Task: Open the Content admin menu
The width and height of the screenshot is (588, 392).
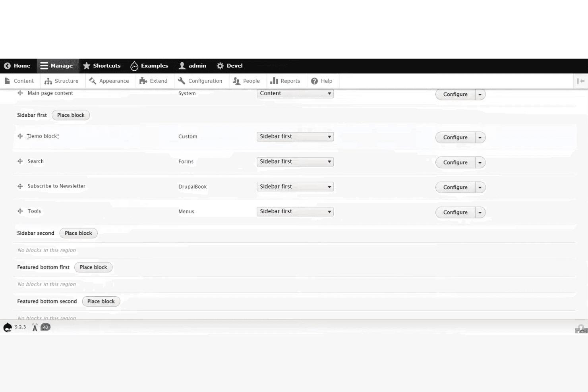Action: click(19, 81)
